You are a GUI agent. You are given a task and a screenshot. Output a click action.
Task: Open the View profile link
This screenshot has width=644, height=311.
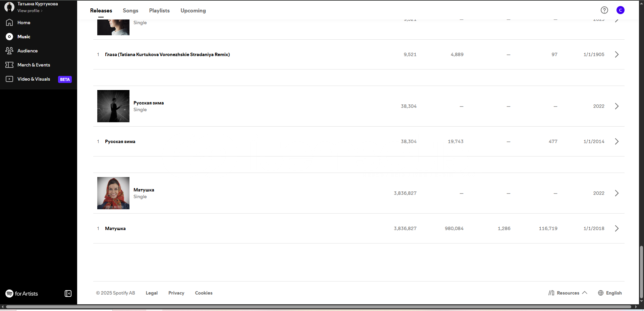coord(30,11)
